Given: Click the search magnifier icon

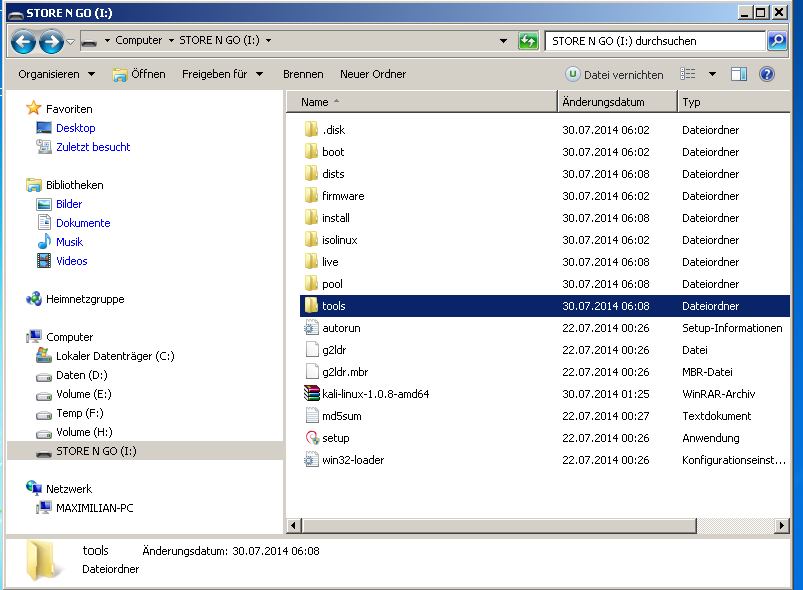Looking at the screenshot, I should pyautogui.click(x=777, y=40).
